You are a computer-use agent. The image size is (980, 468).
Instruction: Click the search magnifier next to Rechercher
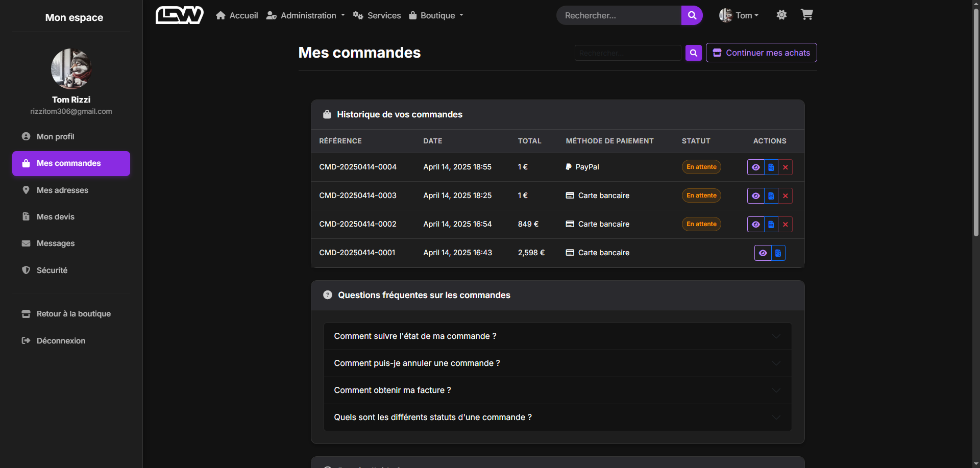(692, 15)
